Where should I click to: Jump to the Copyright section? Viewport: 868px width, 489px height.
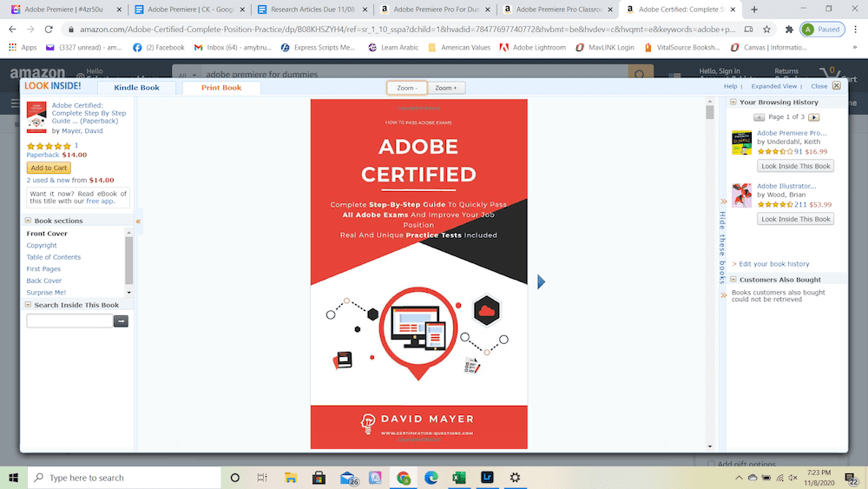(x=42, y=245)
